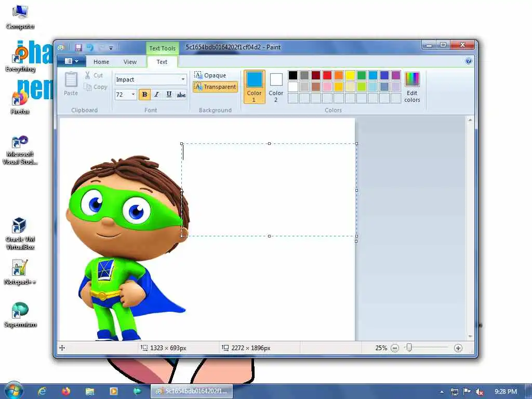Launch Firefox from taskbar
This screenshot has width=532, height=399.
66,391
